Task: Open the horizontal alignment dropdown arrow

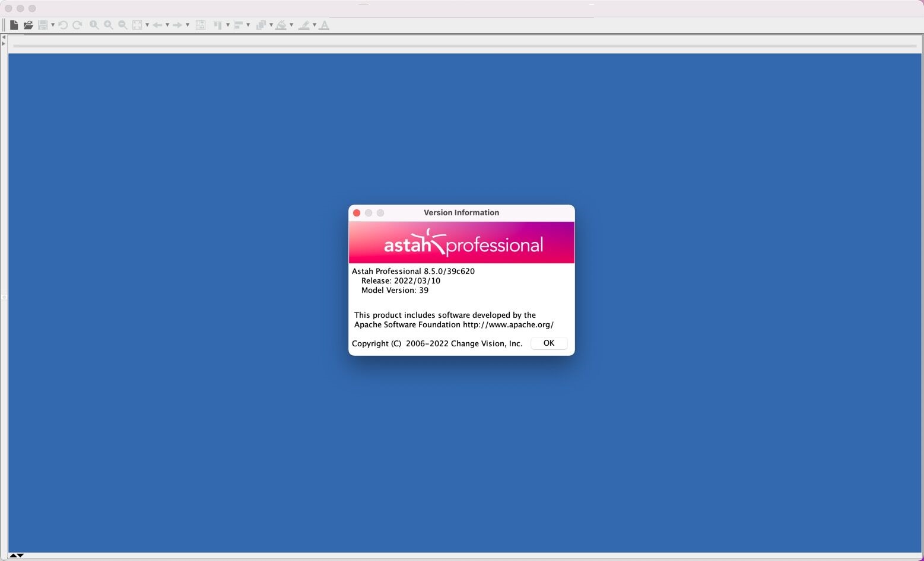Action: tap(248, 25)
